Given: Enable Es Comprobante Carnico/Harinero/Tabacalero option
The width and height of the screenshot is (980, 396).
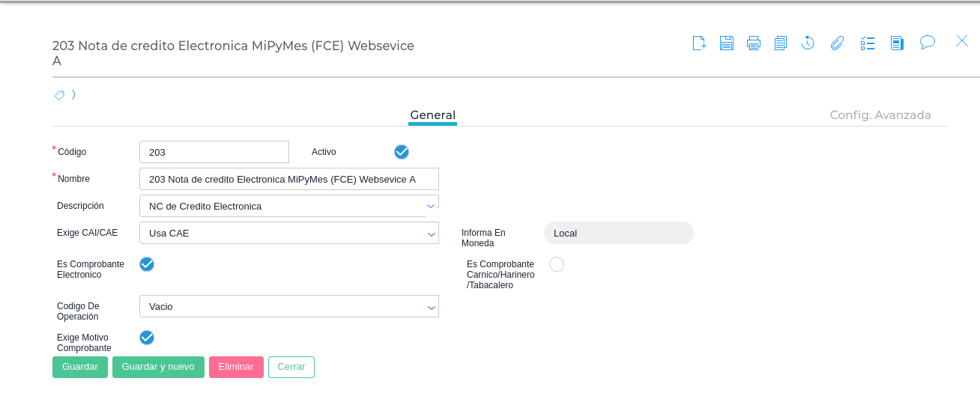Looking at the screenshot, I should click(557, 264).
